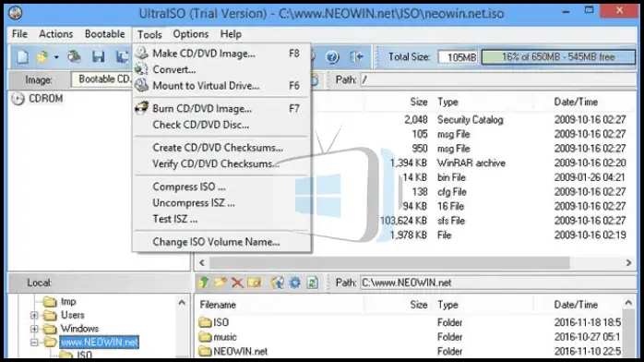Click the horizontal scrollbar thumb in image list
Image resolution: width=644 pixels, height=362 pixels.
coord(389,262)
